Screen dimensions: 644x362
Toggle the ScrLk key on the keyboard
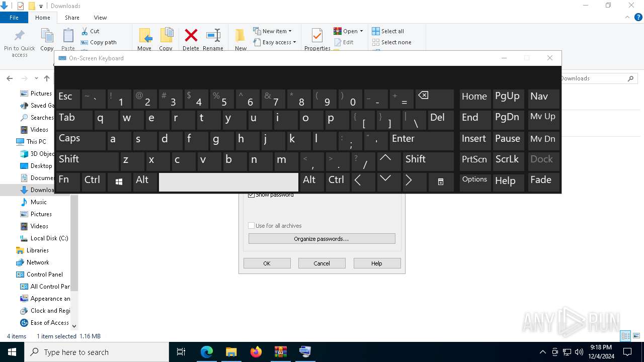508,161
